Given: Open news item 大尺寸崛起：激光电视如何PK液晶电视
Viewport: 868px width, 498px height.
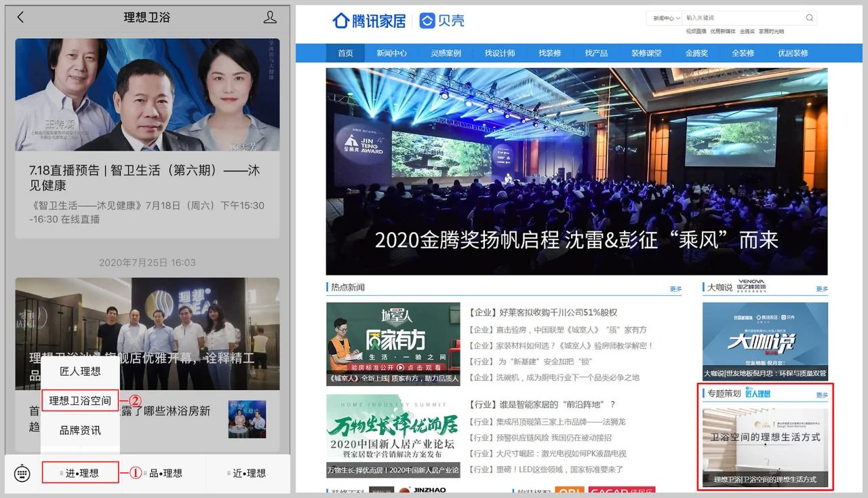Looking at the screenshot, I should pos(547,453).
